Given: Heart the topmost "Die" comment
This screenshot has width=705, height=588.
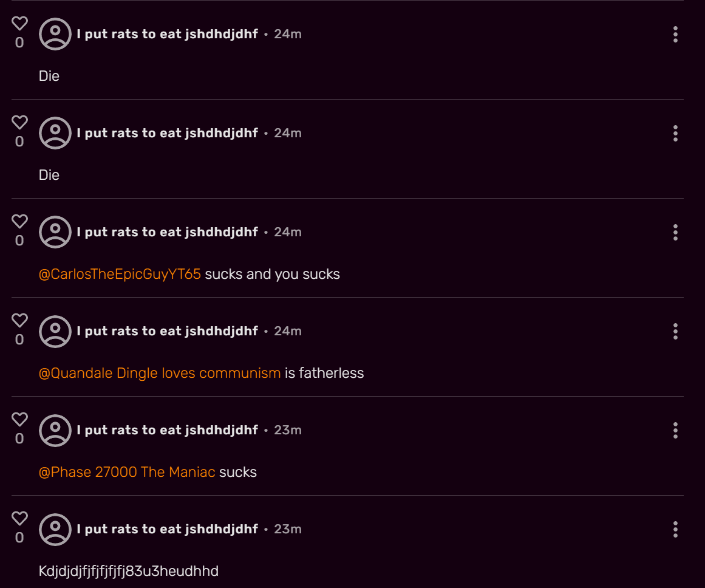Looking at the screenshot, I should [20, 23].
